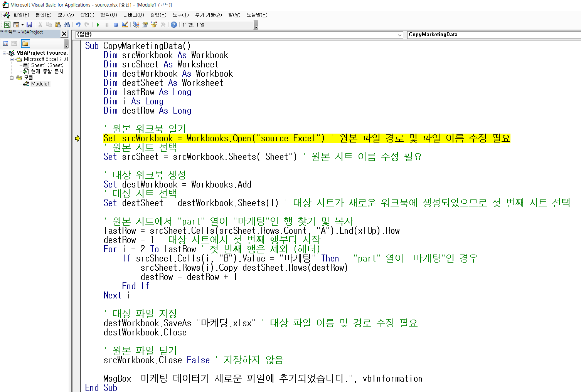Click the Copy toolbar icon
This screenshot has width=581, height=392.
point(49,25)
